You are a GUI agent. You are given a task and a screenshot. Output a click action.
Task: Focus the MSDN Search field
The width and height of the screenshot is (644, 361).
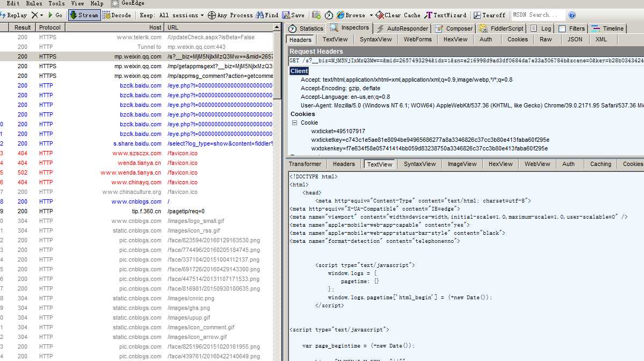538,15
